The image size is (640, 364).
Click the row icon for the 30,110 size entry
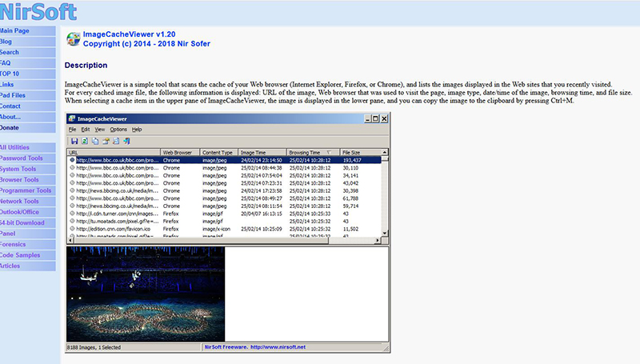pos(72,168)
